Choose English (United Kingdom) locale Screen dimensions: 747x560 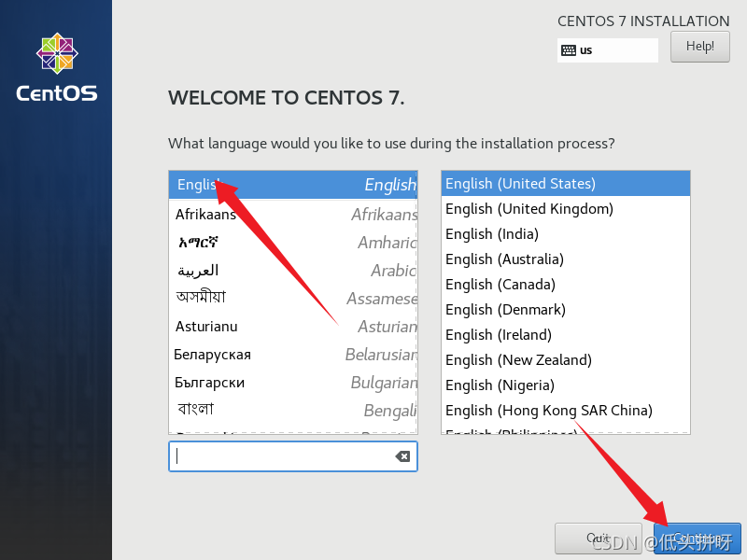click(x=566, y=208)
